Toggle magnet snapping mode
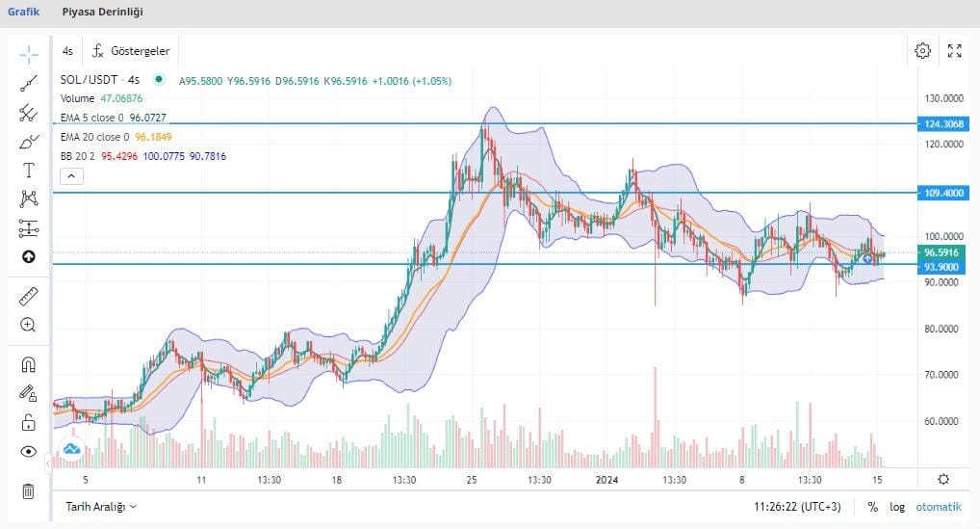This screenshot has width=980, height=529. pyautogui.click(x=28, y=364)
